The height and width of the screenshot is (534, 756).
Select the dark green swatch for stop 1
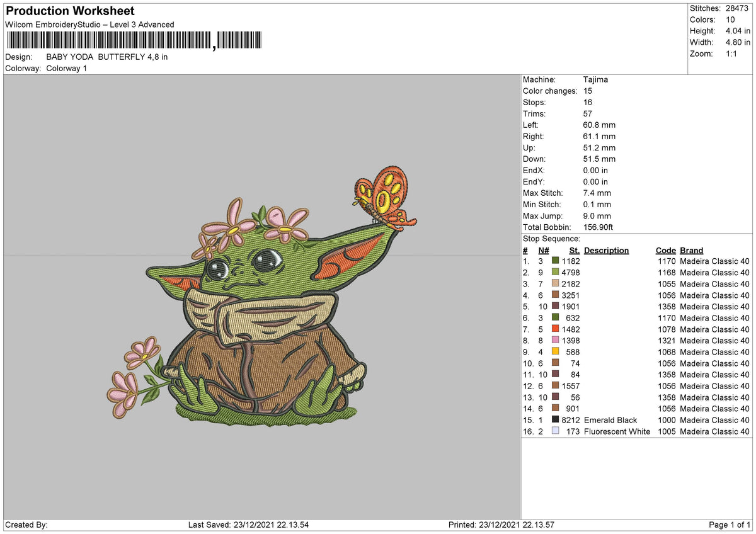[x=555, y=261]
